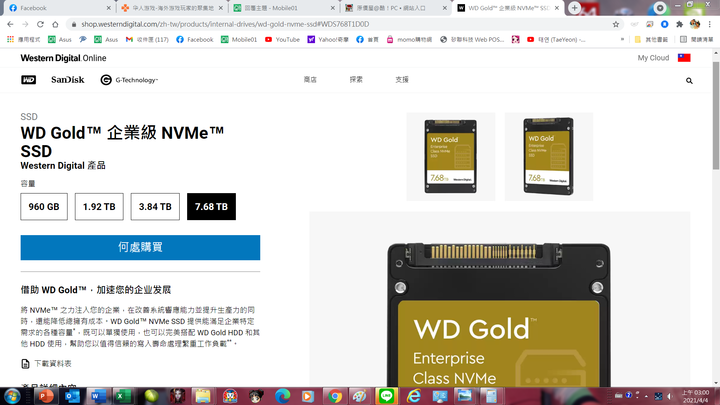Open the momo購物網 bookmark

pyautogui.click(x=409, y=39)
